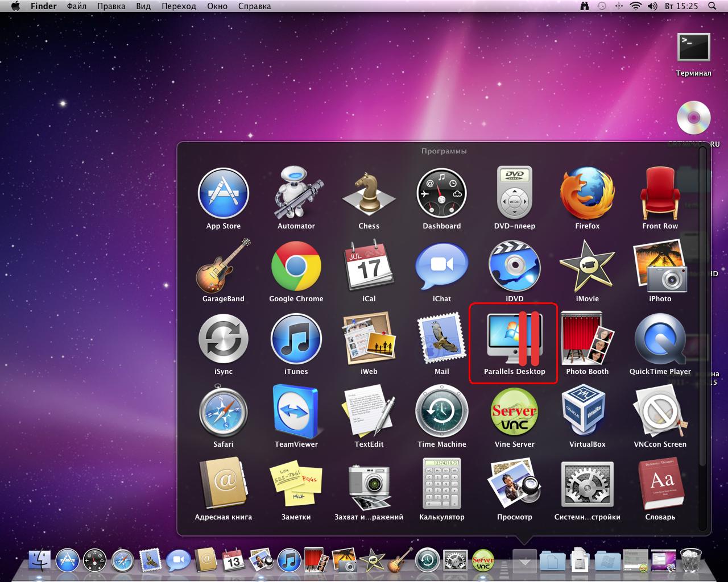Launch the iDVD application
The width and height of the screenshot is (728, 582).
[x=515, y=267]
